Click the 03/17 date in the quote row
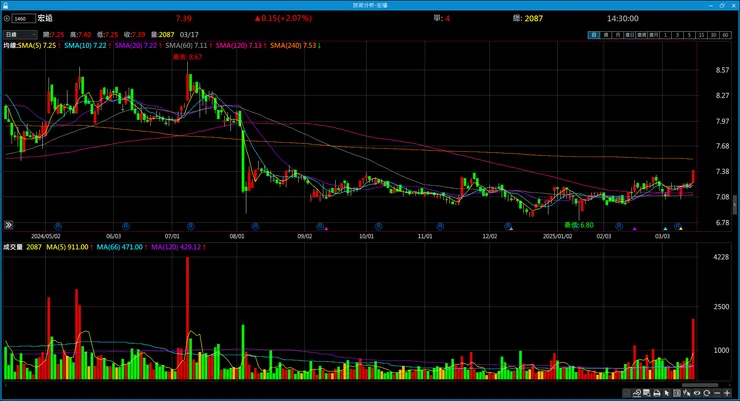 [189, 34]
